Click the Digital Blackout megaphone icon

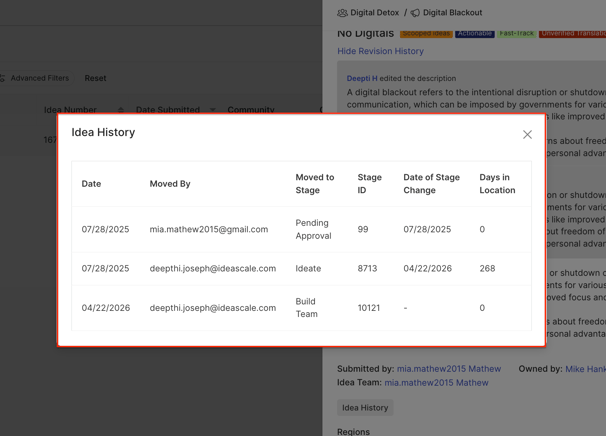point(415,13)
